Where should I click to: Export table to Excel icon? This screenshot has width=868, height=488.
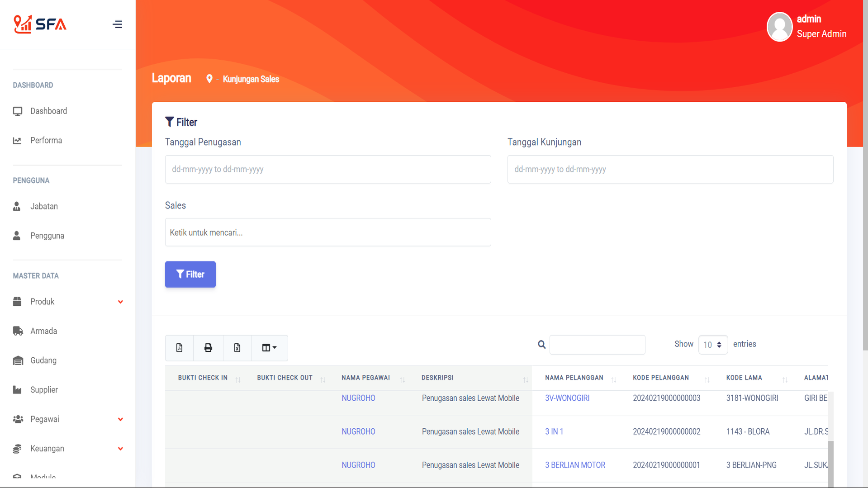point(237,348)
